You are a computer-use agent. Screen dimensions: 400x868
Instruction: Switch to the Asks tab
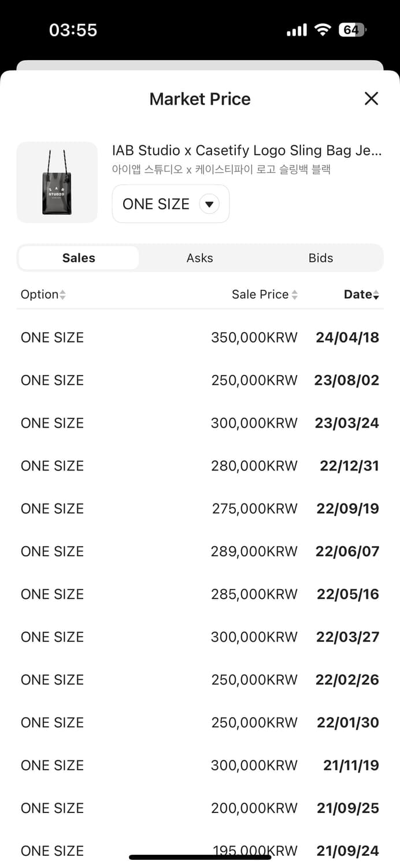(200, 258)
